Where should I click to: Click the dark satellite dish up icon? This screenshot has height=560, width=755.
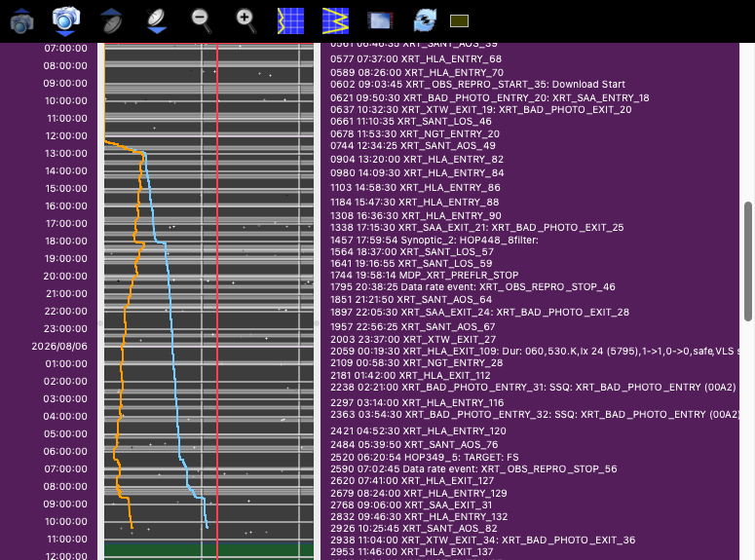[x=111, y=21]
